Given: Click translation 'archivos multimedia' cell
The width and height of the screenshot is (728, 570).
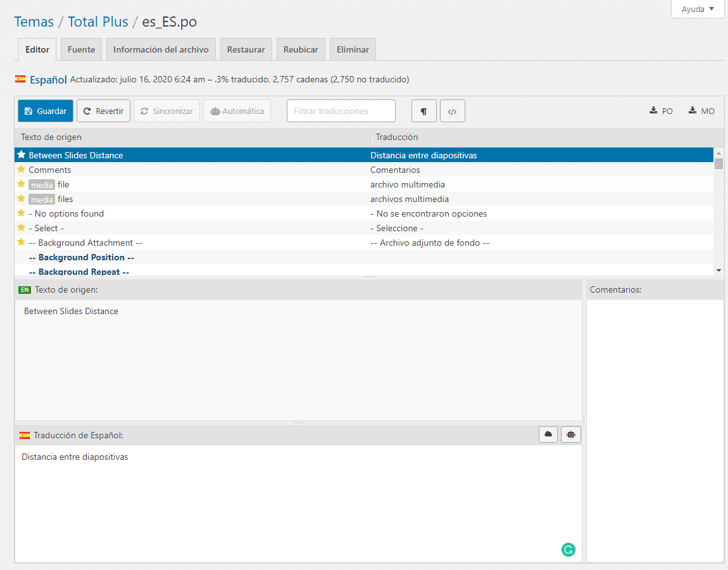Looking at the screenshot, I should point(410,199).
